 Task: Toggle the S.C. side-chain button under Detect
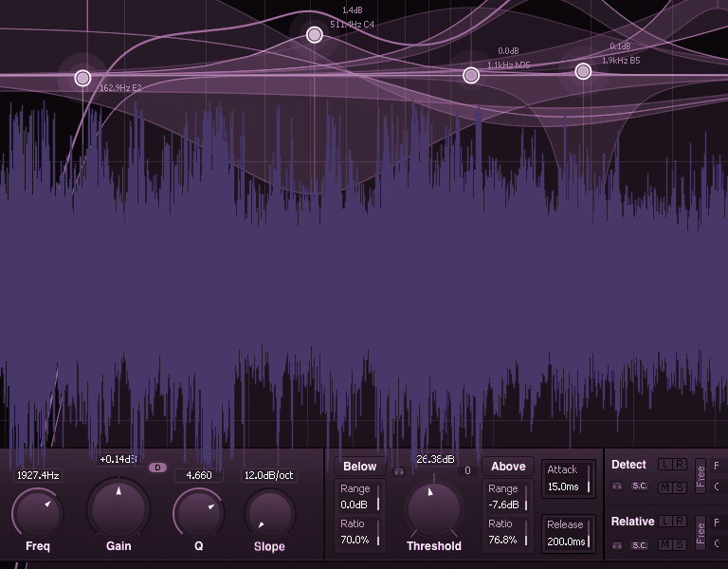tap(639, 486)
